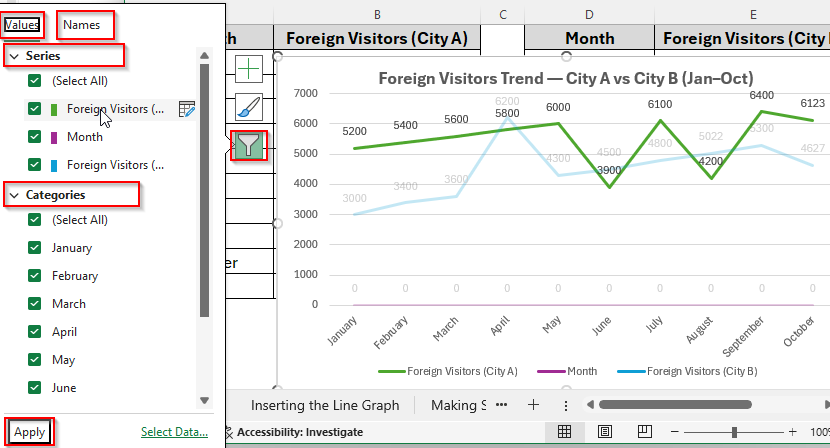Viewport: 830px width, 448px height.
Task: Switch to Page Break Preview view
Action: [x=645, y=432]
